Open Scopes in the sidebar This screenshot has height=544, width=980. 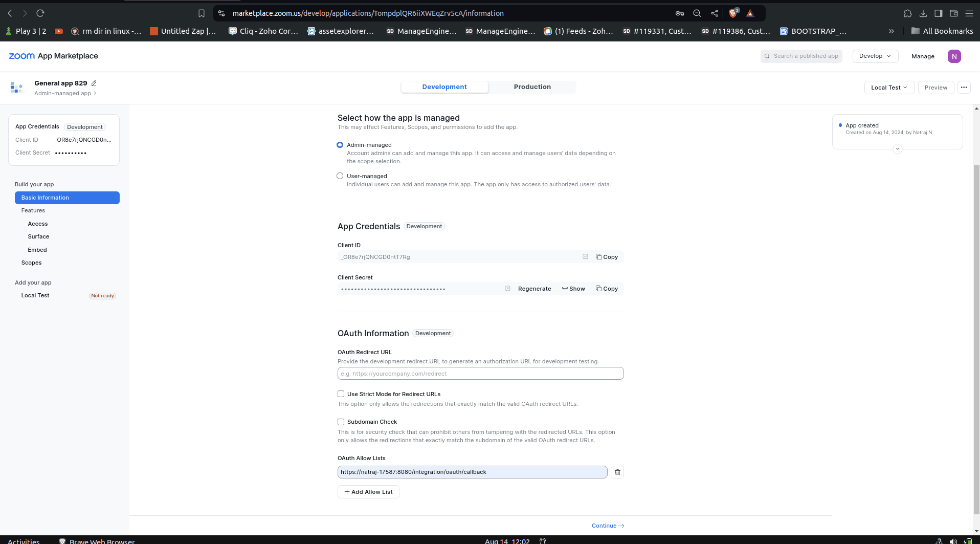pyautogui.click(x=31, y=263)
